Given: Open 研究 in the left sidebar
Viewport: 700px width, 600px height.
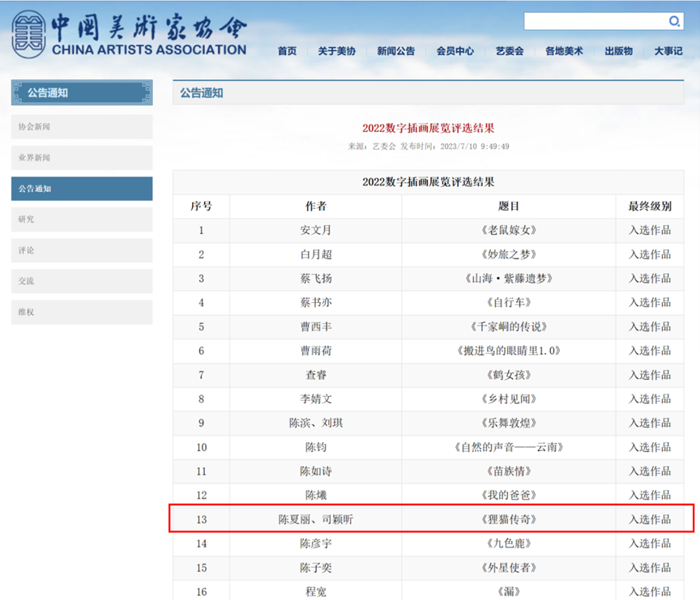Looking at the screenshot, I should pyautogui.click(x=81, y=219).
